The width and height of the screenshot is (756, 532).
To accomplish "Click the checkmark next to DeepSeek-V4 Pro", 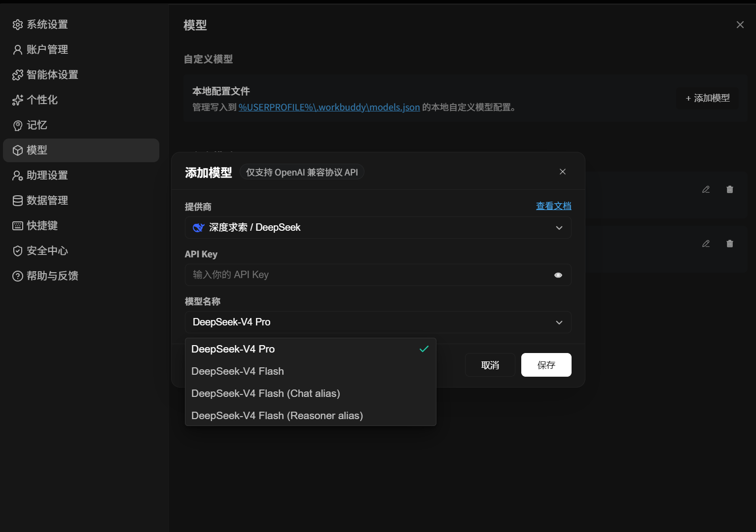I will pyautogui.click(x=424, y=349).
